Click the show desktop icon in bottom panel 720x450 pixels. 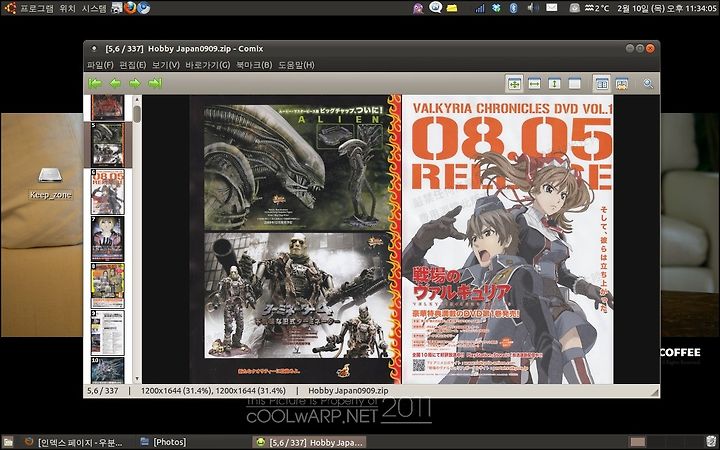click(8, 442)
